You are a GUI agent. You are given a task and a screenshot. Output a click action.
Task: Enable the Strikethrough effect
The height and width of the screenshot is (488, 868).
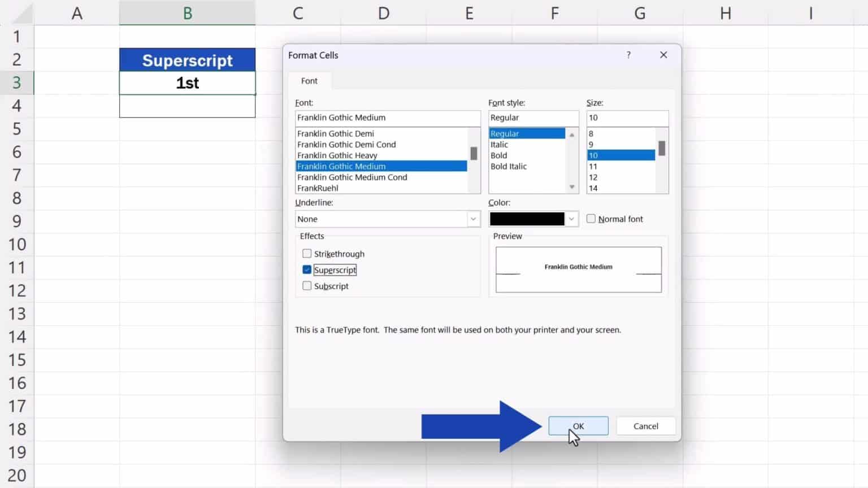click(x=307, y=253)
